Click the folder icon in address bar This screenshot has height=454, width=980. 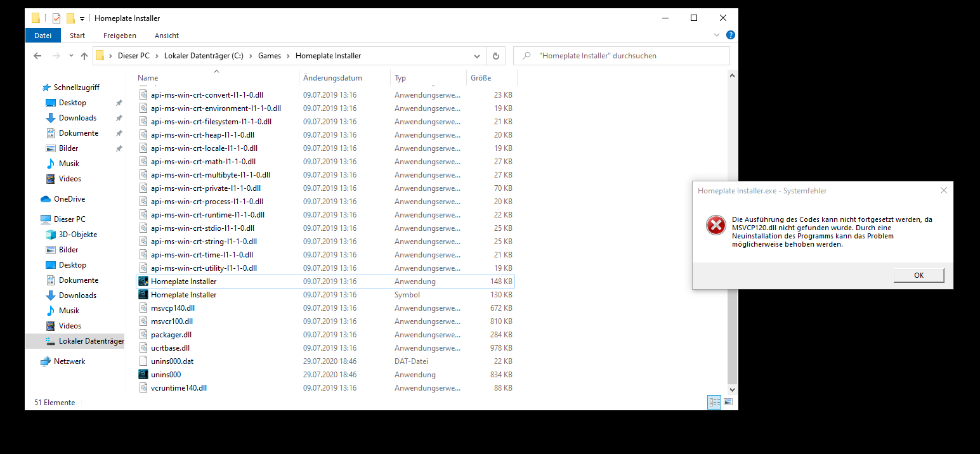[x=100, y=56]
